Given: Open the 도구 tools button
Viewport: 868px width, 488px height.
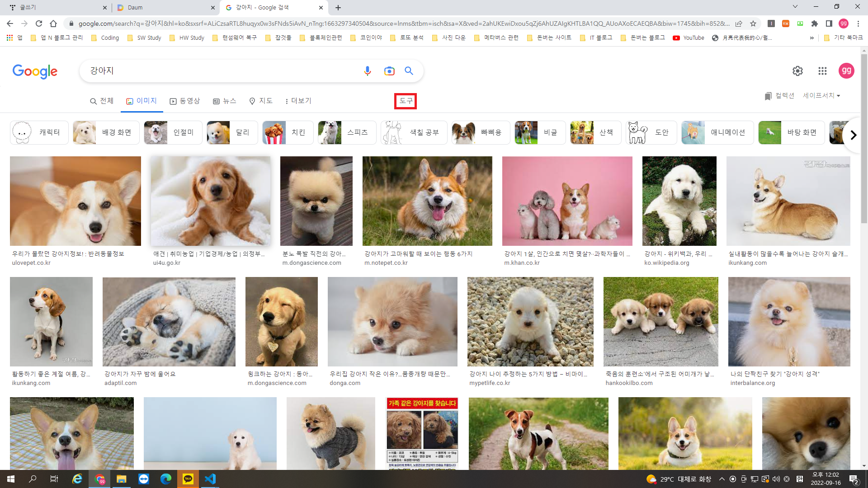Looking at the screenshot, I should 406,101.
